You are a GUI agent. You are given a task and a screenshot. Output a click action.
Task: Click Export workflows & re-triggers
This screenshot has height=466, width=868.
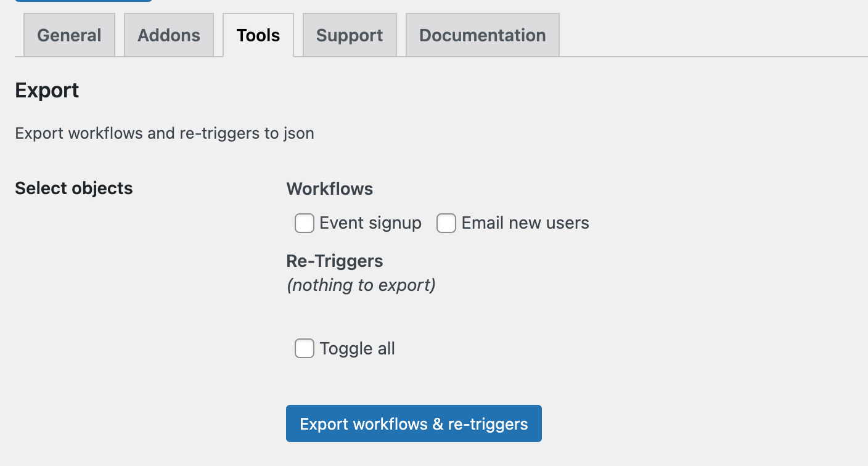pyautogui.click(x=413, y=423)
